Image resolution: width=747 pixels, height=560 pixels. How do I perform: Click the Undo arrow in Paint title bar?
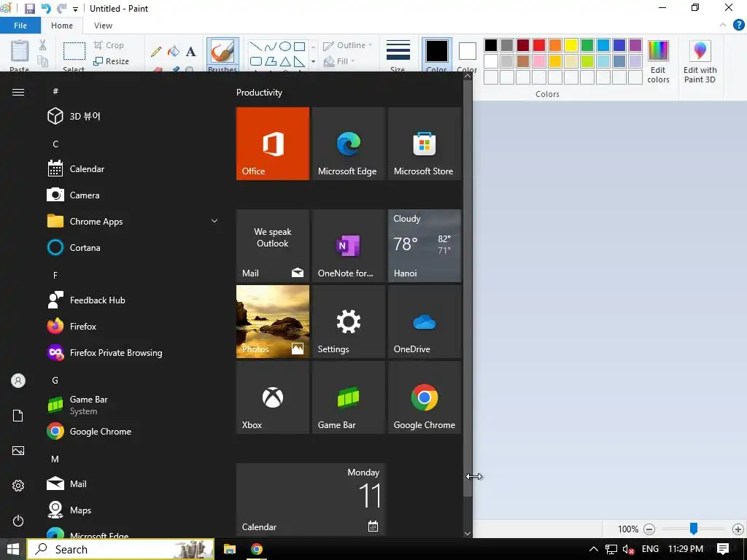point(46,9)
